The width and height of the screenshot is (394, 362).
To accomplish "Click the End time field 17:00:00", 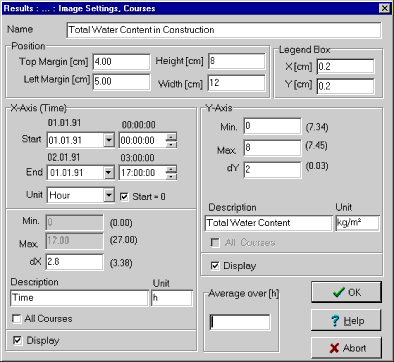I will [x=143, y=173].
